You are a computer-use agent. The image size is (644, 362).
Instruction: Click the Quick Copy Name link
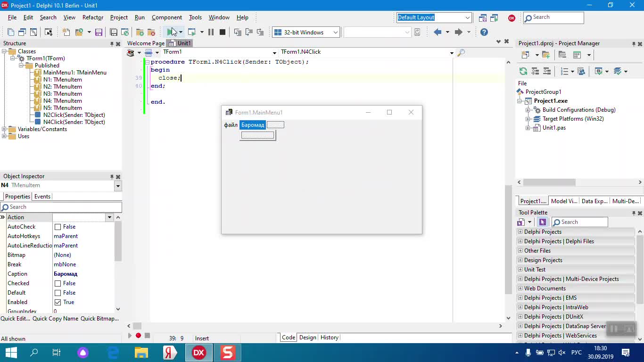tap(56, 319)
